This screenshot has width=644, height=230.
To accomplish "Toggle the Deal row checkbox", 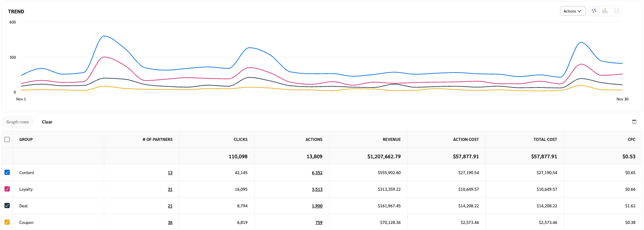I will pyautogui.click(x=7, y=206).
